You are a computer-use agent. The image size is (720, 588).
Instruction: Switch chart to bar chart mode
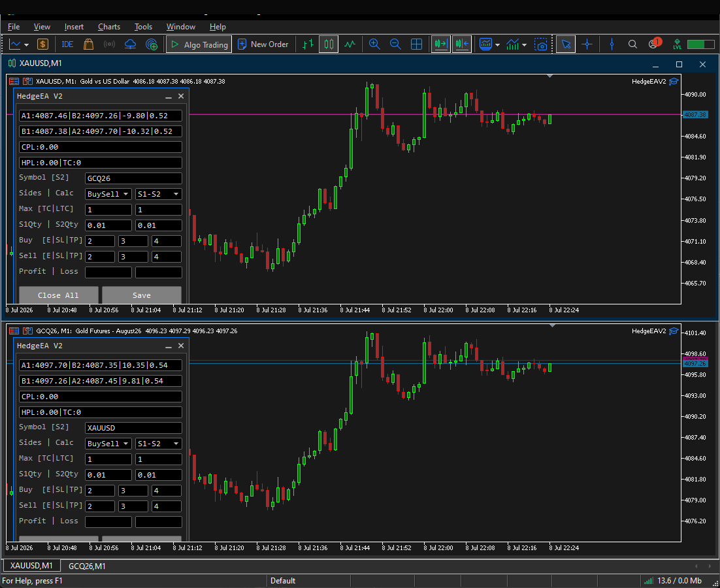308,44
